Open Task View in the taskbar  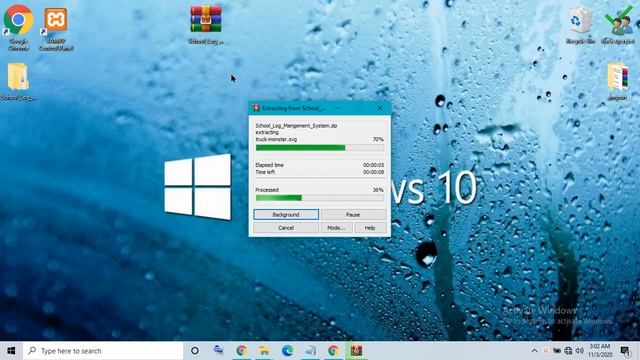[x=218, y=351]
